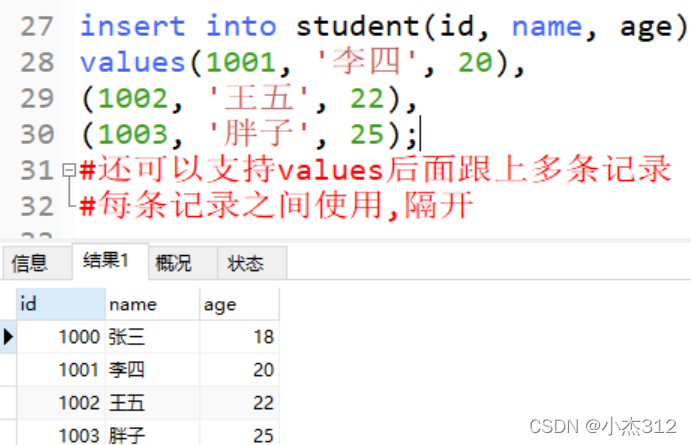Click string '王五' in editor line 29
Screen dimensions: 691x445
(259, 97)
